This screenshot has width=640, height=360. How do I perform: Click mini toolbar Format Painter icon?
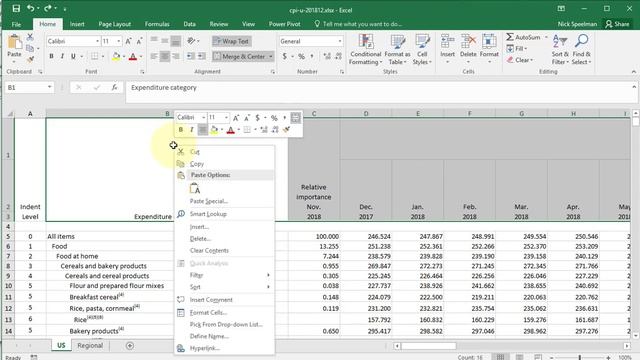(x=287, y=130)
